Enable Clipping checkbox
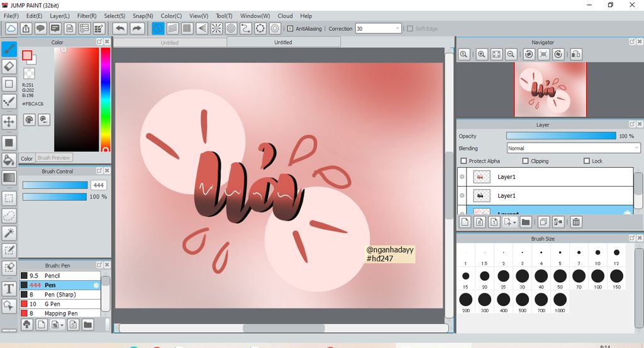 click(525, 161)
